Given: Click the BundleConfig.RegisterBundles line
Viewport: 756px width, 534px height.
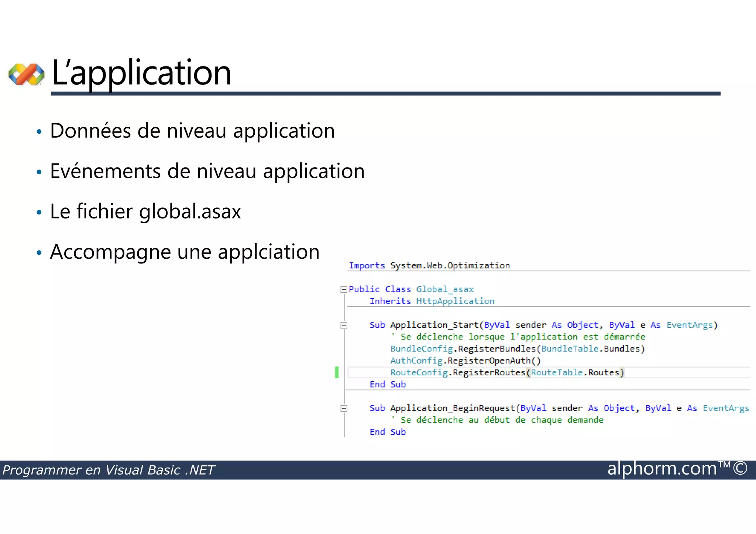Looking at the screenshot, I should coord(518,349).
